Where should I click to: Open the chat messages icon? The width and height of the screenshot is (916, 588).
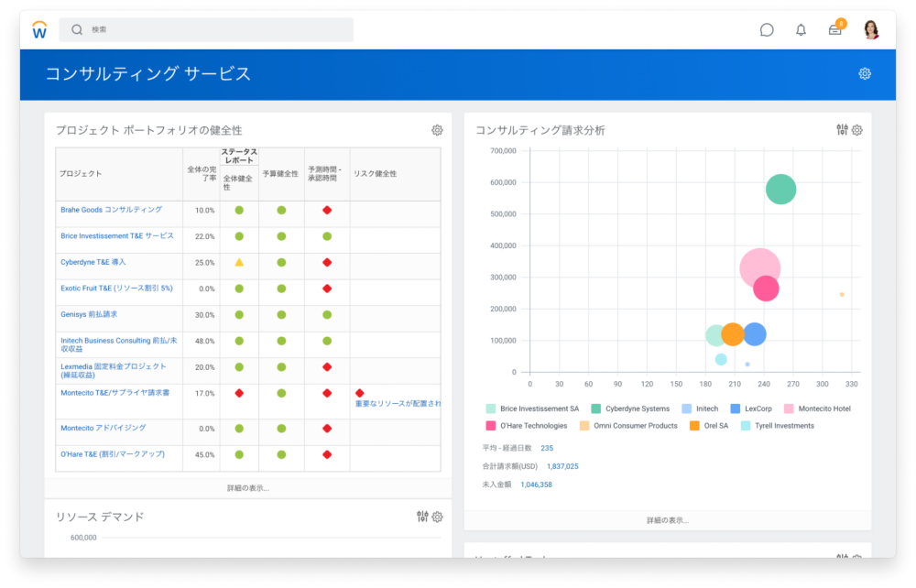point(767,30)
